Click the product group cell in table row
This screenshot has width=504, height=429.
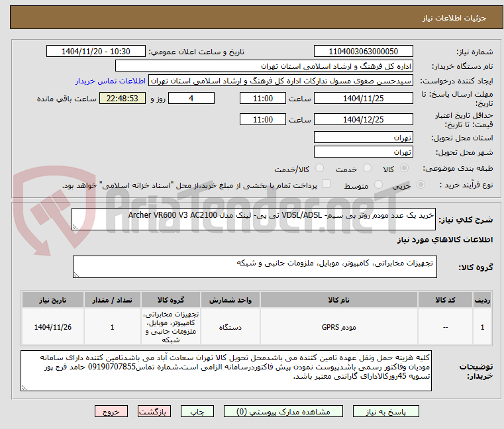coord(171,327)
